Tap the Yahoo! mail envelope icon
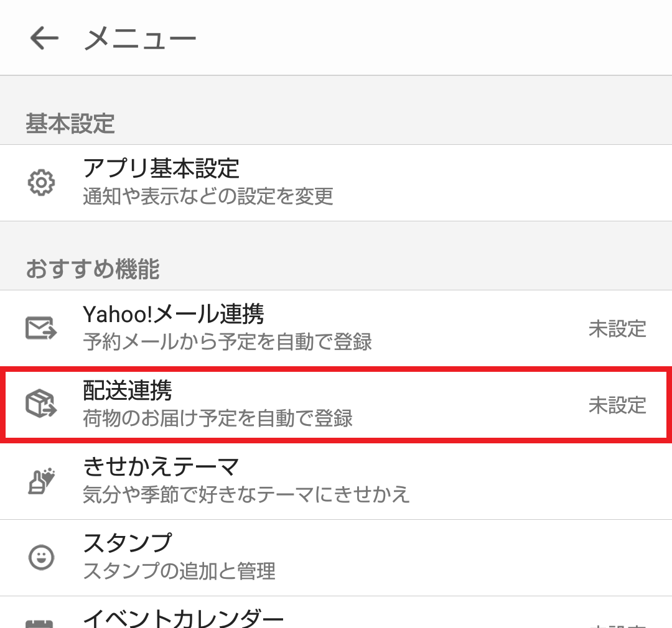 pos(42,328)
